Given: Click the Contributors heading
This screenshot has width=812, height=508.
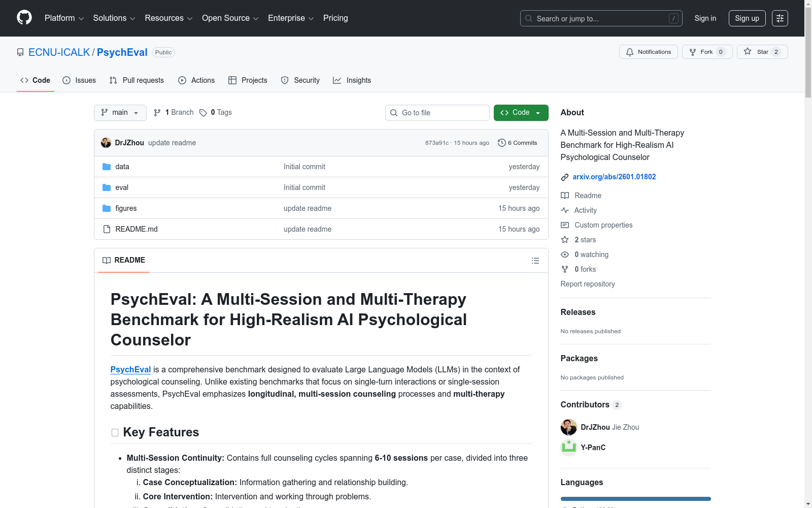Looking at the screenshot, I should [x=585, y=404].
